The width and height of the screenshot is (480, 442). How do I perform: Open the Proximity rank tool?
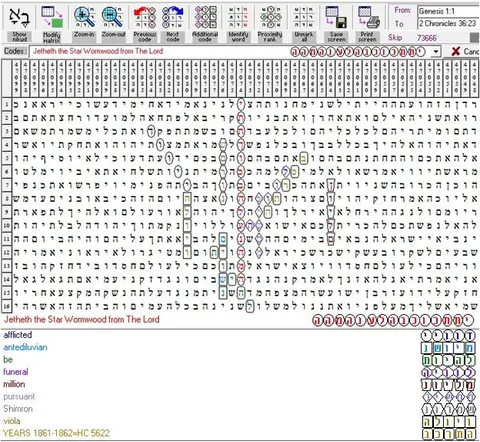tap(270, 24)
